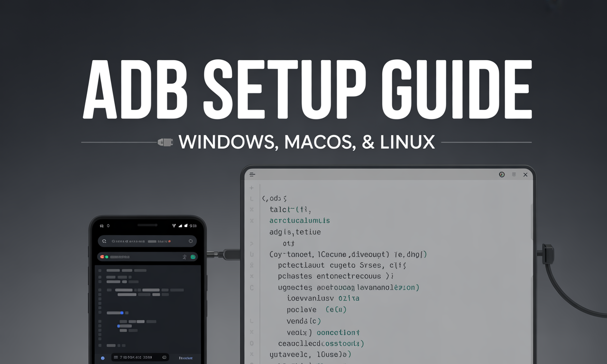The width and height of the screenshot is (607, 364).
Task: Click the line "adg|s,tetiue" in tablet
Action: (295, 232)
